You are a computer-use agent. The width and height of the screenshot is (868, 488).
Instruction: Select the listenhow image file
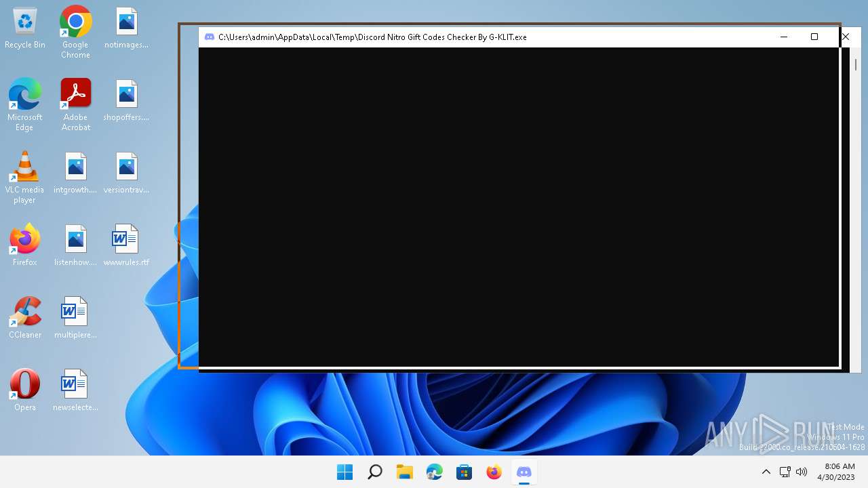[x=75, y=245]
